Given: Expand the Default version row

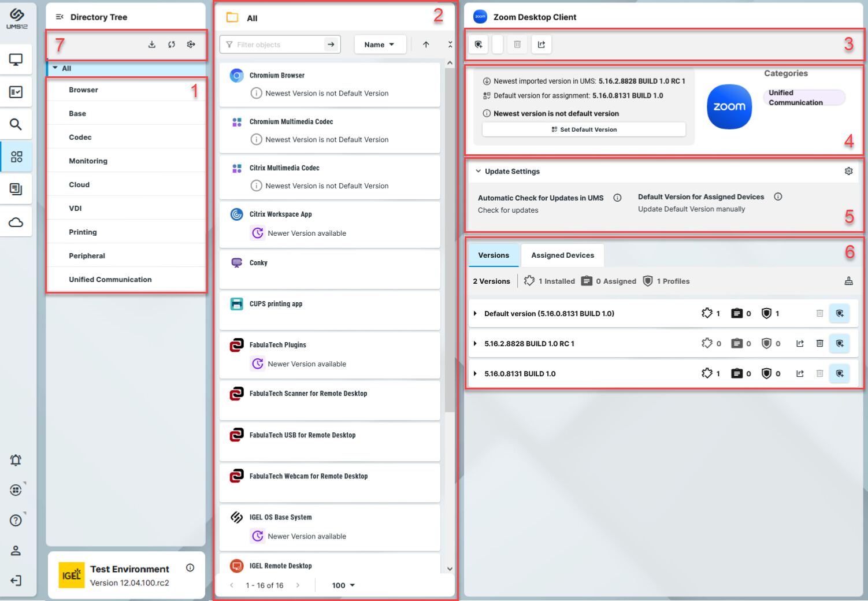Looking at the screenshot, I should coord(475,314).
